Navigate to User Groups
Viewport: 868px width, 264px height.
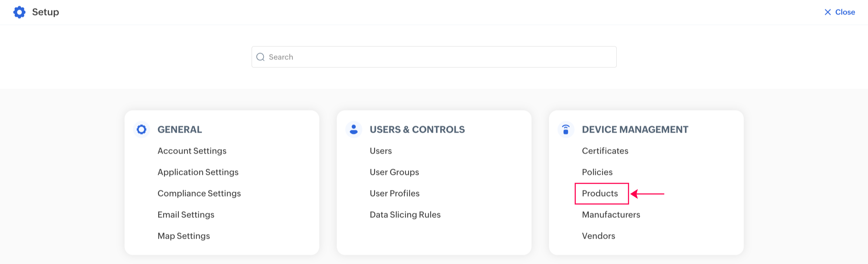(x=394, y=172)
